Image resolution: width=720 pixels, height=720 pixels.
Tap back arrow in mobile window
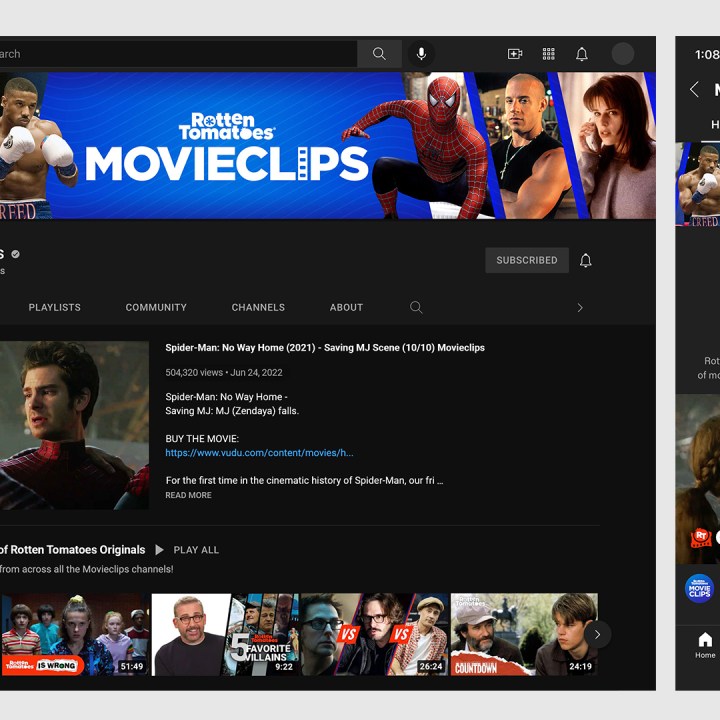coord(694,89)
